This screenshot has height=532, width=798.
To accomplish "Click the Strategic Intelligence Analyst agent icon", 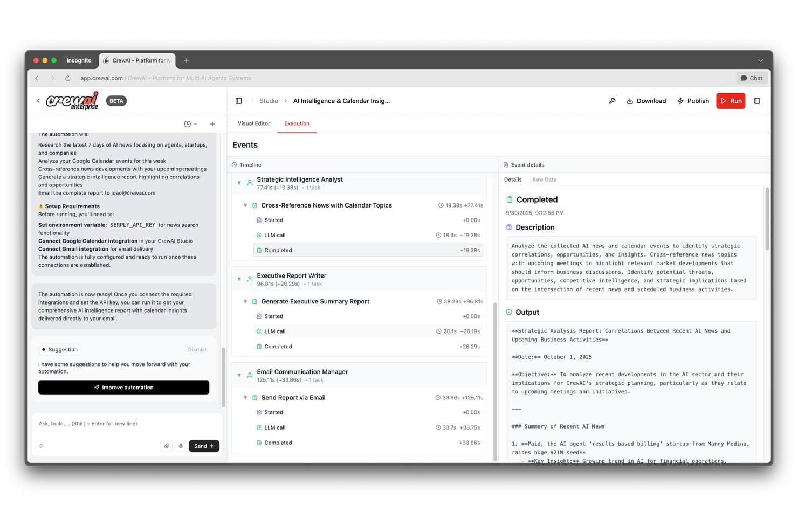I will (x=250, y=183).
